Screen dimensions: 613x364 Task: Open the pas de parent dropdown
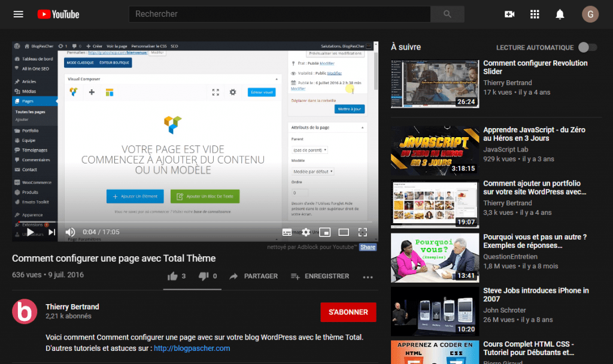(309, 149)
